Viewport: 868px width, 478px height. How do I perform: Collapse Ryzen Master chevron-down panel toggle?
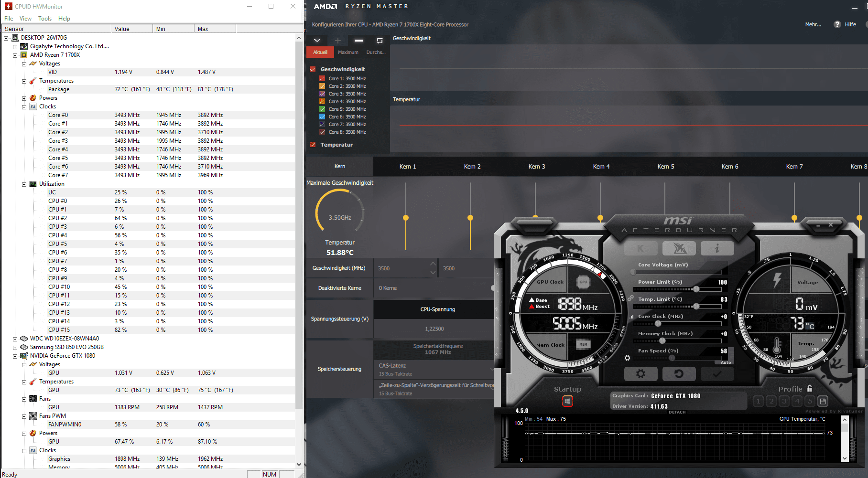point(317,41)
